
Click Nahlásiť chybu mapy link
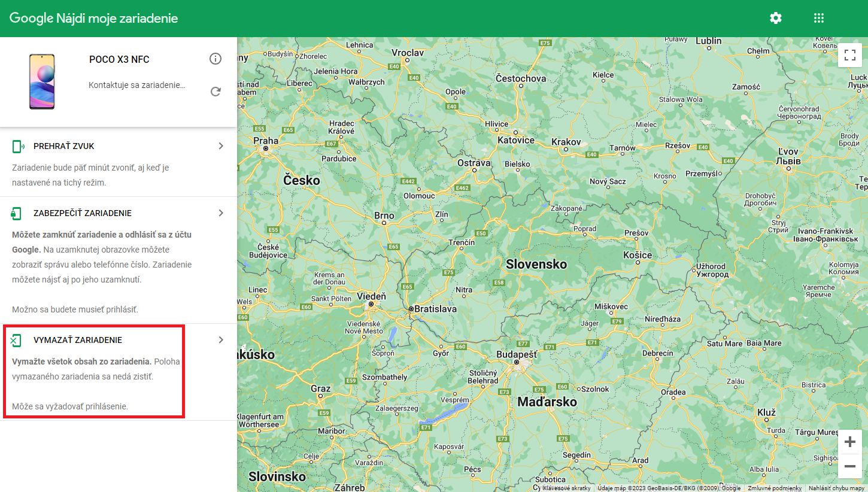(836, 488)
